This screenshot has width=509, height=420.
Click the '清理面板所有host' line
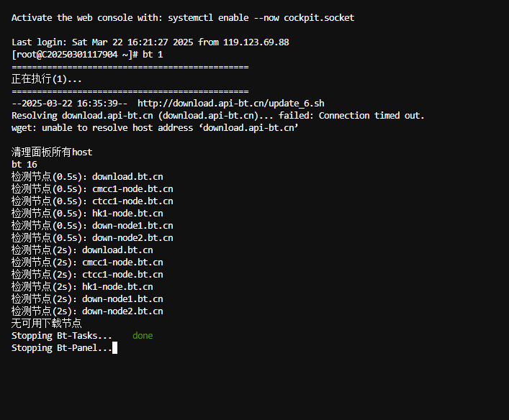52,152
